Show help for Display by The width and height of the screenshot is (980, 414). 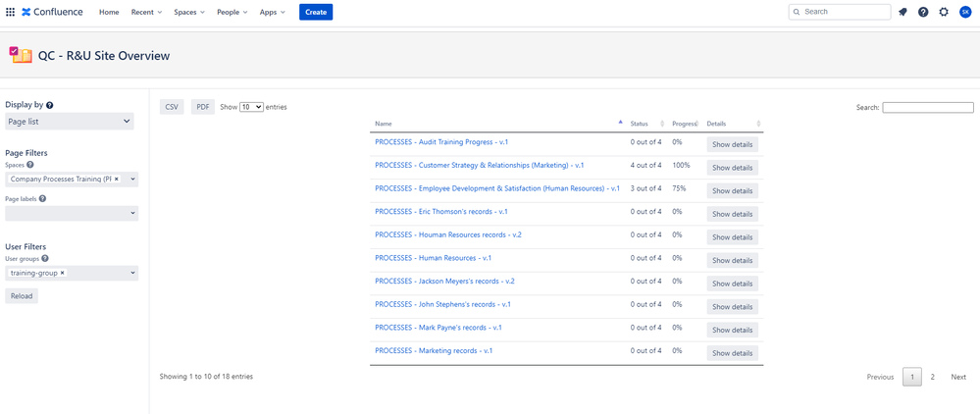(x=49, y=105)
